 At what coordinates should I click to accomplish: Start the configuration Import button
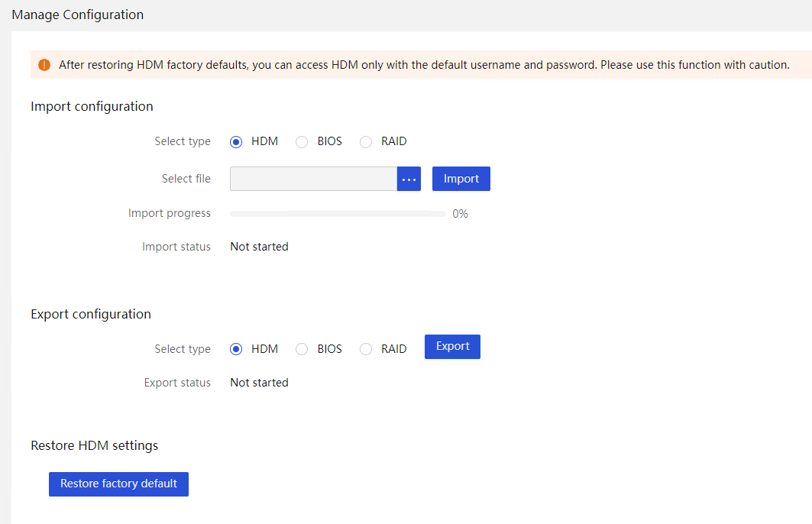(x=461, y=179)
